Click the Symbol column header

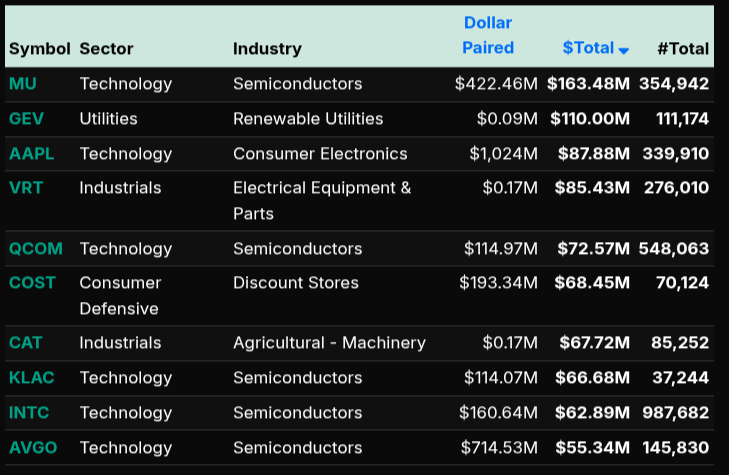point(39,48)
